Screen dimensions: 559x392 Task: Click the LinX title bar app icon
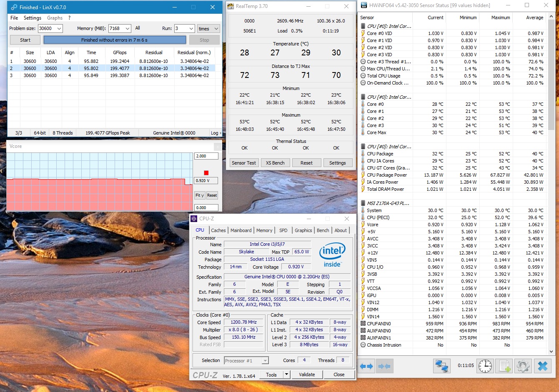click(x=15, y=7)
